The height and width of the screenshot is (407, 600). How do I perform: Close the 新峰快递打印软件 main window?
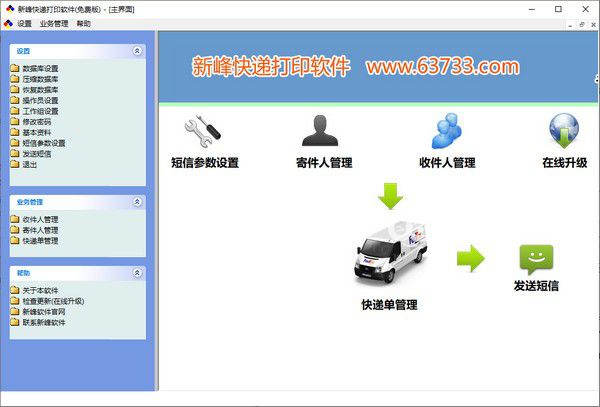(x=585, y=9)
